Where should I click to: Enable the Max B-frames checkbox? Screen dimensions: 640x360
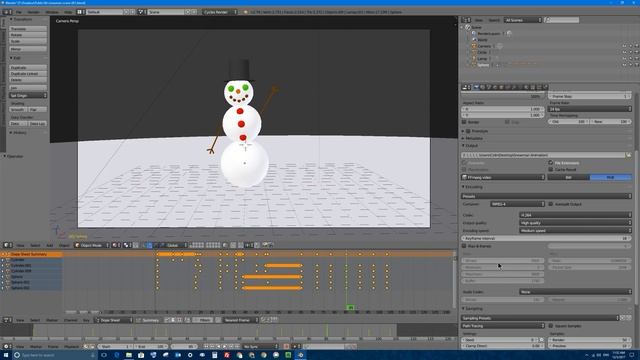464,246
